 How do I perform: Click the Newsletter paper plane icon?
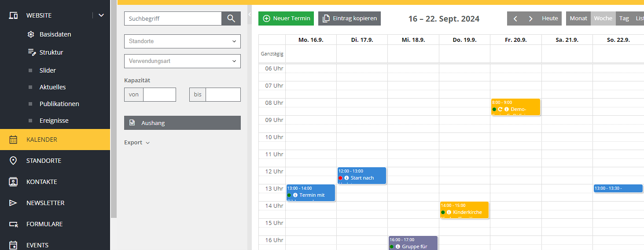(x=13, y=203)
